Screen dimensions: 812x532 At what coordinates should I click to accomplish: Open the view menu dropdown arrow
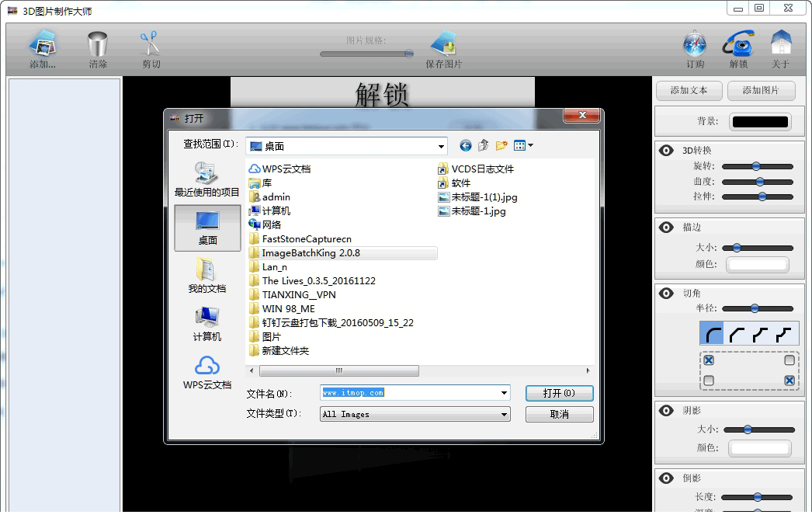pyautogui.click(x=530, y=145)
